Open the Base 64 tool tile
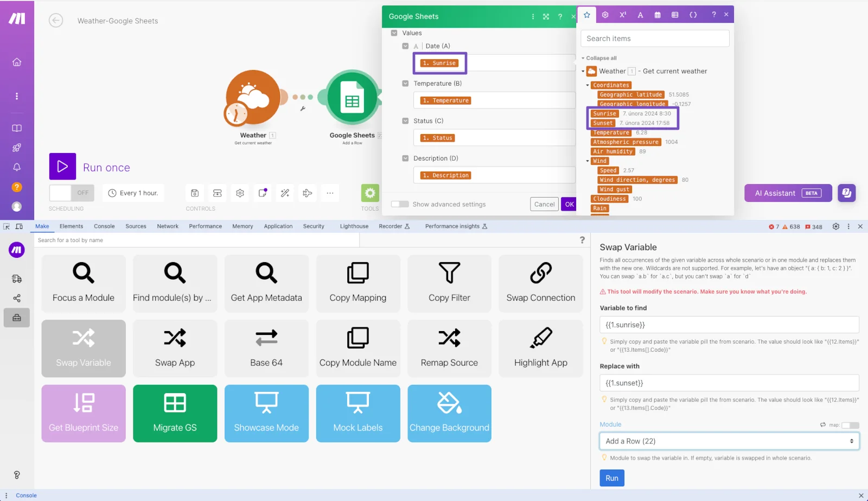868x501 pixels. 266,348
